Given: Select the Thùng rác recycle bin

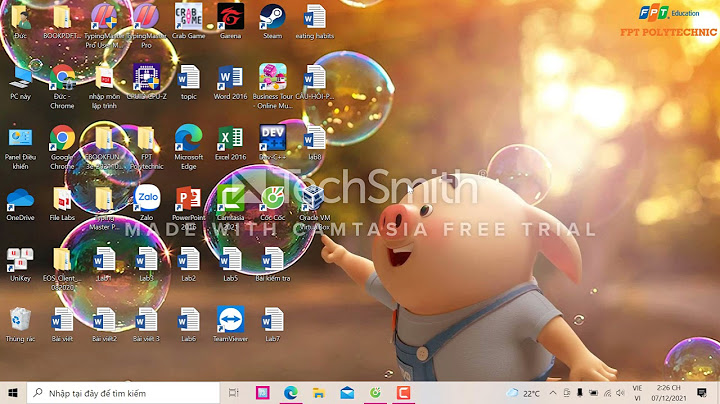Looking at the screenshot, I should pos(20,324).
